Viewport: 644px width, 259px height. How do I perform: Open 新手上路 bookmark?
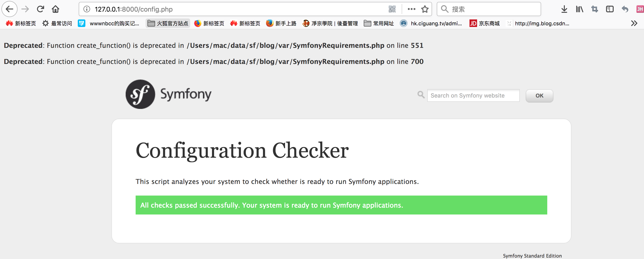tap(281, 23)
